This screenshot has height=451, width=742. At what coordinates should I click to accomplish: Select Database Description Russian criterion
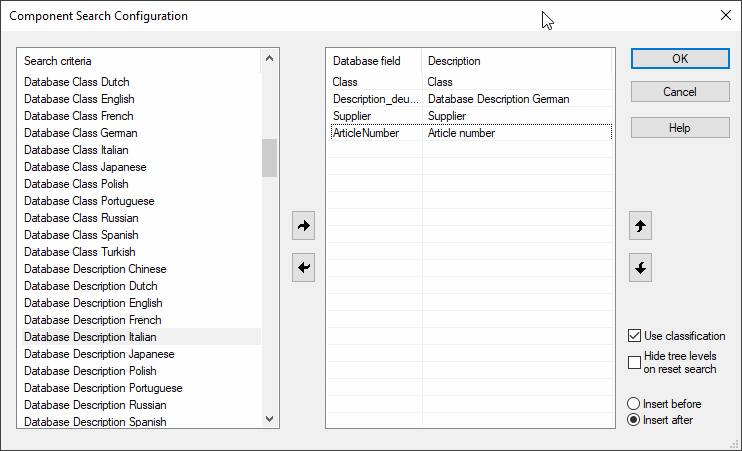[141, 405]
